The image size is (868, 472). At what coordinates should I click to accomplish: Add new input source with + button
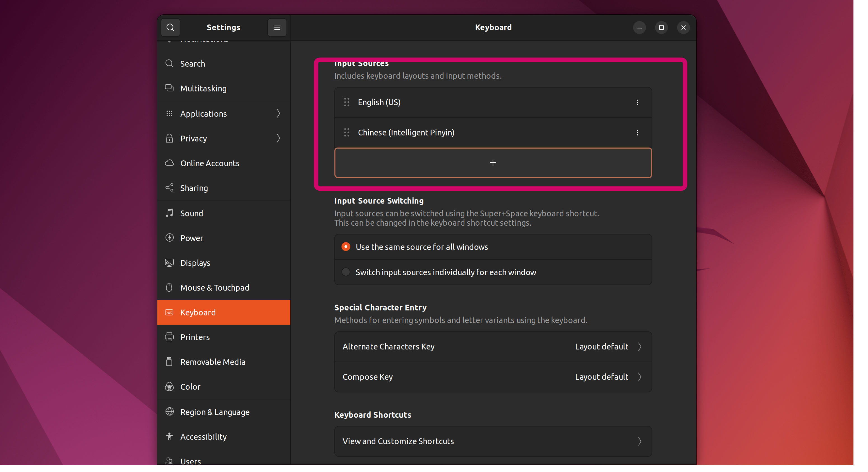pos(492,162)
